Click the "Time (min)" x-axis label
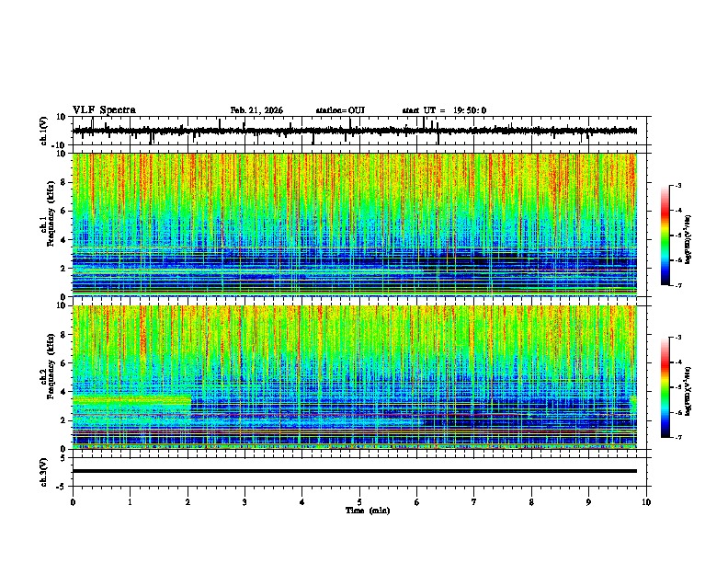Image resolution: width=728 pixels, height=563 pixels. pyautogui.click(x=368, y=511)
